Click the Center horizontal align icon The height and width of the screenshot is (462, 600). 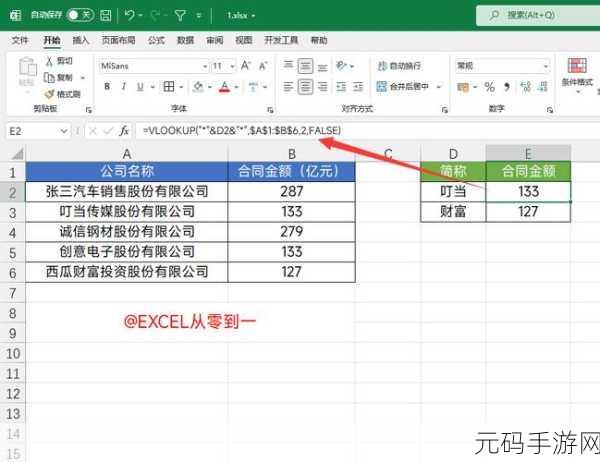point(305,87)
